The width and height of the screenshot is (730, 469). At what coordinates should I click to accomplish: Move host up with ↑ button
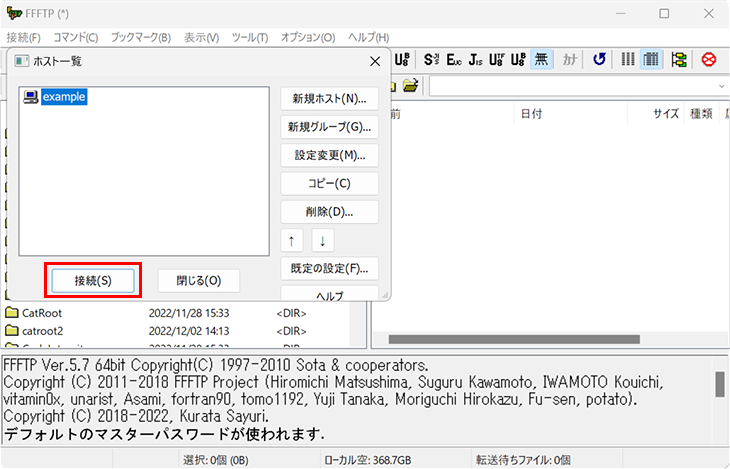[291, 240]
